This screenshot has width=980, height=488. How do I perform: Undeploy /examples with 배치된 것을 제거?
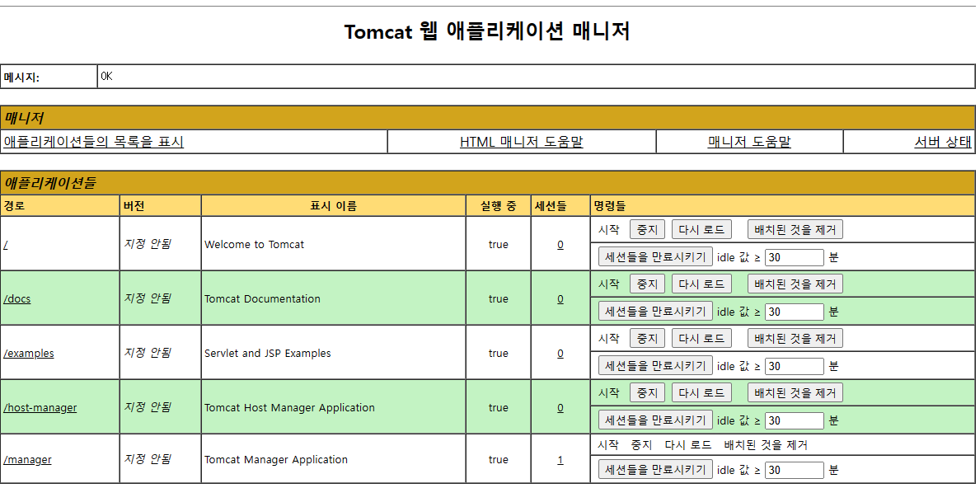[795, 338]
